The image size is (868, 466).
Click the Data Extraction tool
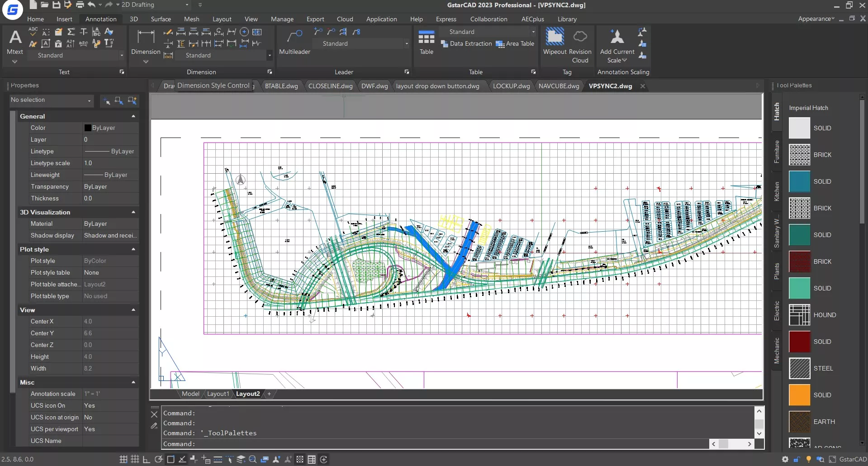[466, 44]
